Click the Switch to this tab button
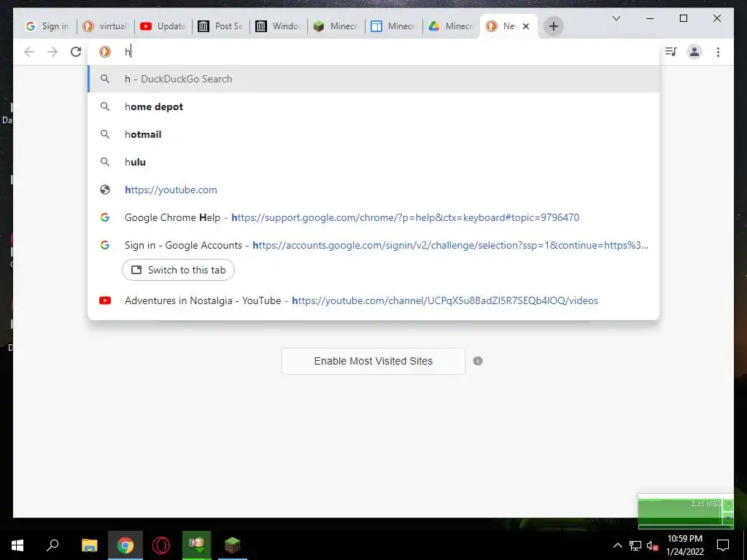747x560 pixels. tap(178, 270)
